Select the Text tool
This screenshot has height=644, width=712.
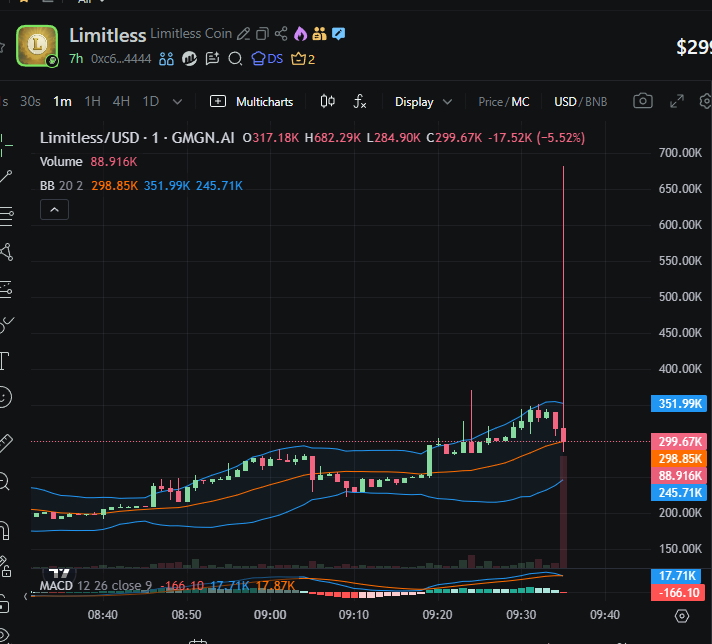(4, 361)
